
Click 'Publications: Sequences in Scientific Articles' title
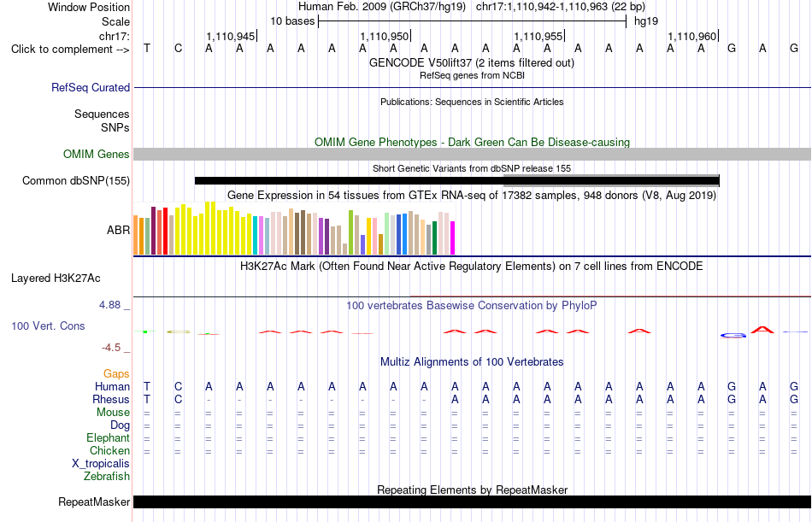pyautogui.click(x=472, y=102)
